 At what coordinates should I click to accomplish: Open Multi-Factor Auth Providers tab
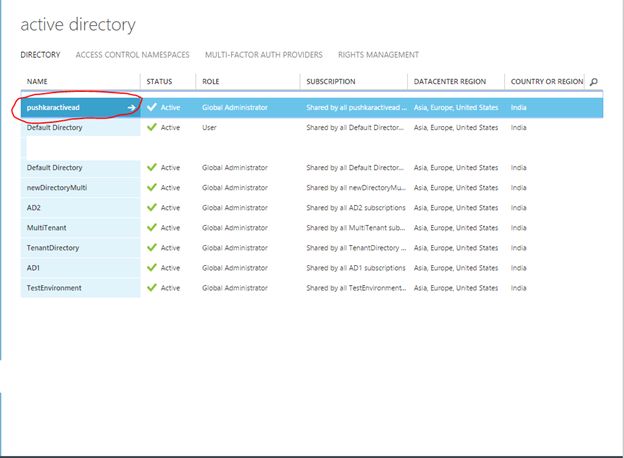[x=264, y=55]
